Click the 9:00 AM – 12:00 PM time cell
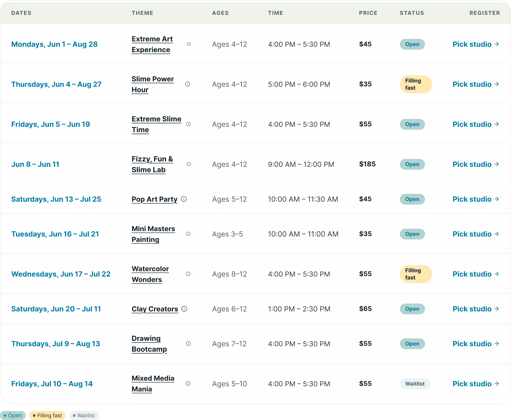511x420 pixels. click(301, 164)
